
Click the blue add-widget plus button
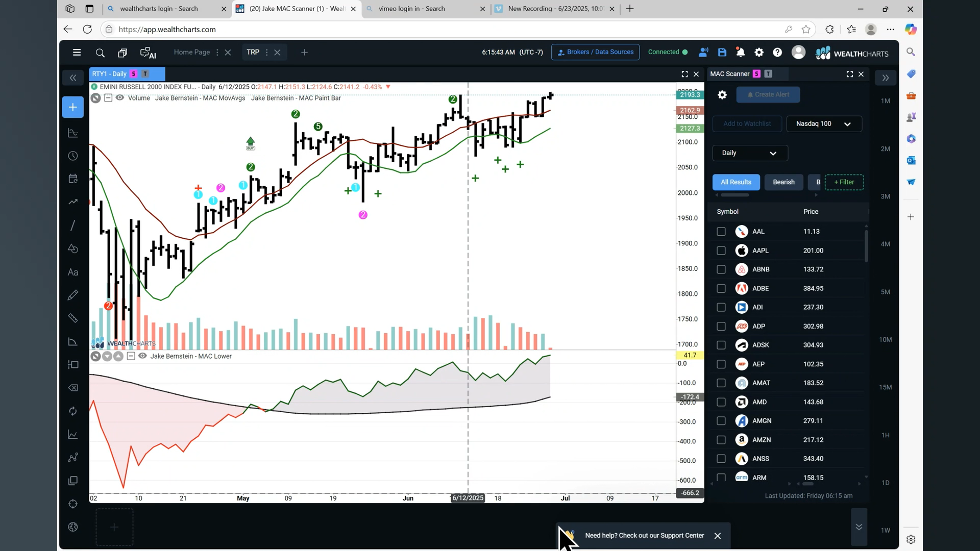coord(73,107)
